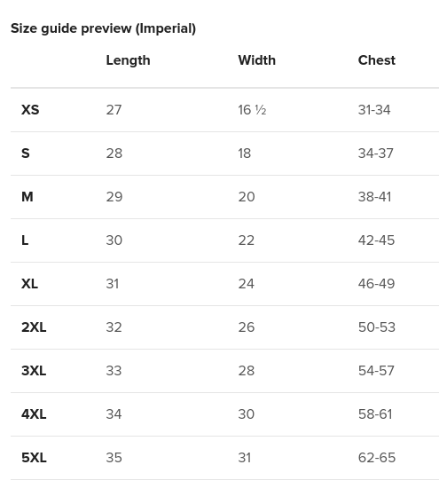This screenshot has width=439, height=504.
Task: Select the Width column header
Action: point(257,60)
